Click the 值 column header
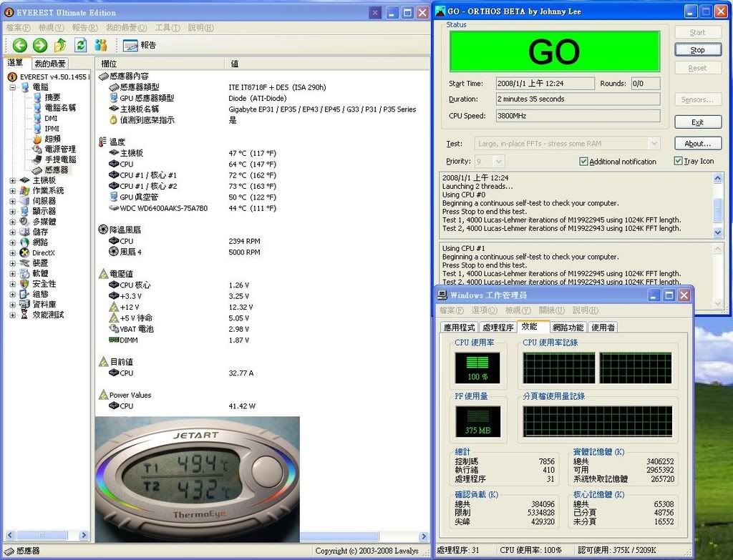 327,64
